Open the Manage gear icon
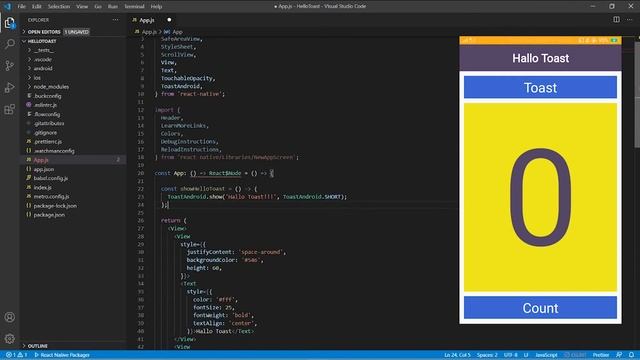The height and width of the screenshot is (360, 640). coord(10,338)
